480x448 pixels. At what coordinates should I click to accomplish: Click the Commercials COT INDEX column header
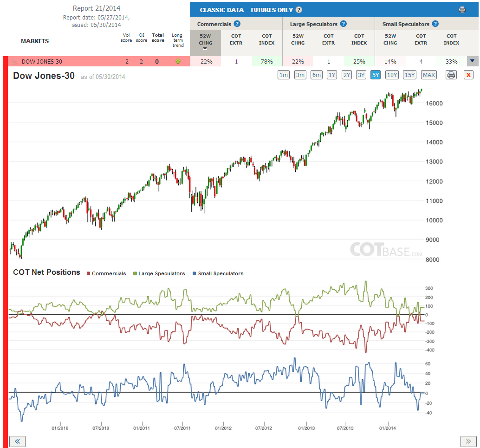(x=266, y=39)
